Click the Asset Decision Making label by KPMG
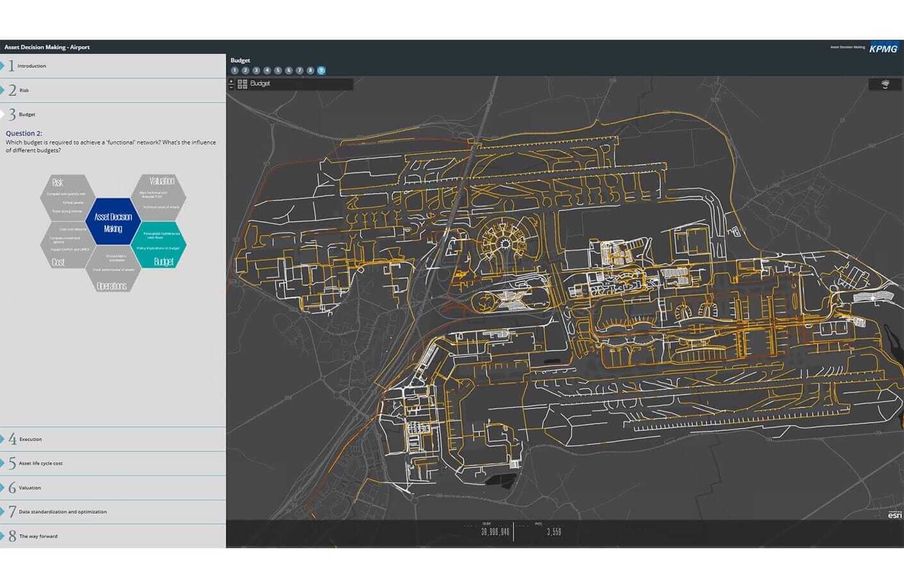The width and height of the screenshot is (904, 588). coord(848,47)
